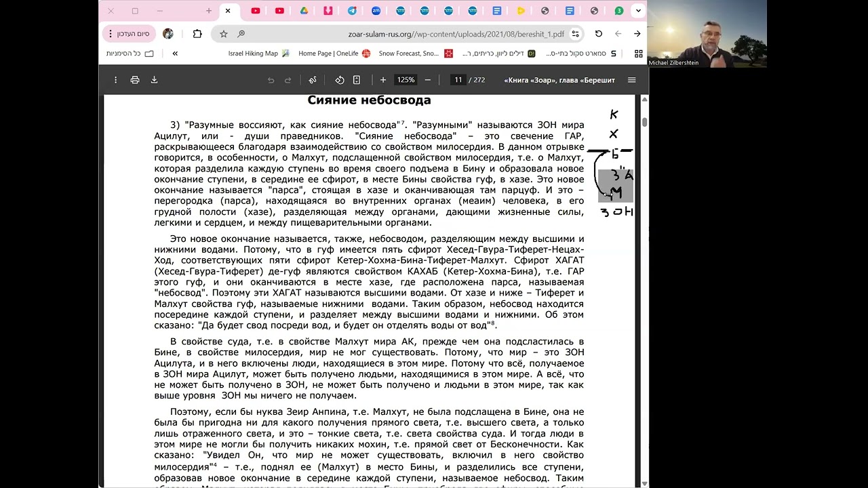This screenshot has height=488, width=868.
Task: Open the Snow Forecast bookmark
Action: click(x=416, y=54)
